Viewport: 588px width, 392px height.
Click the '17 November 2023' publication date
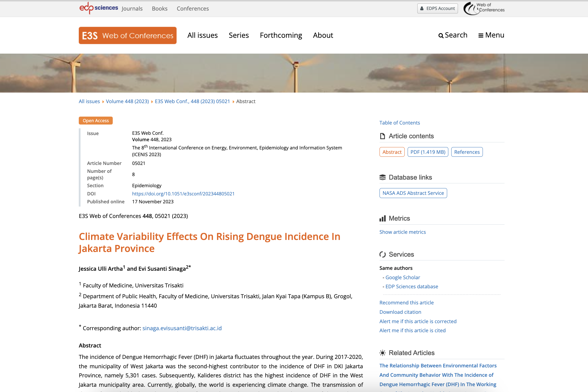coord(153,202)
